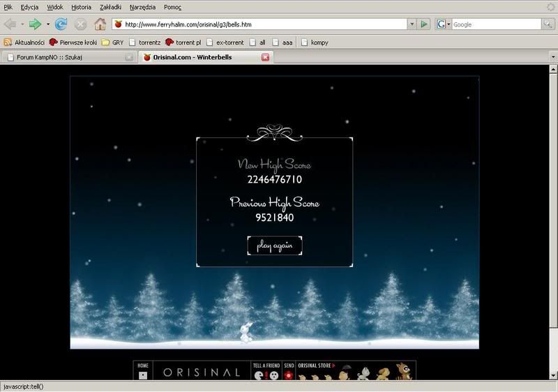
Task: Open the Google search engine selector
Action: [444, 24]
